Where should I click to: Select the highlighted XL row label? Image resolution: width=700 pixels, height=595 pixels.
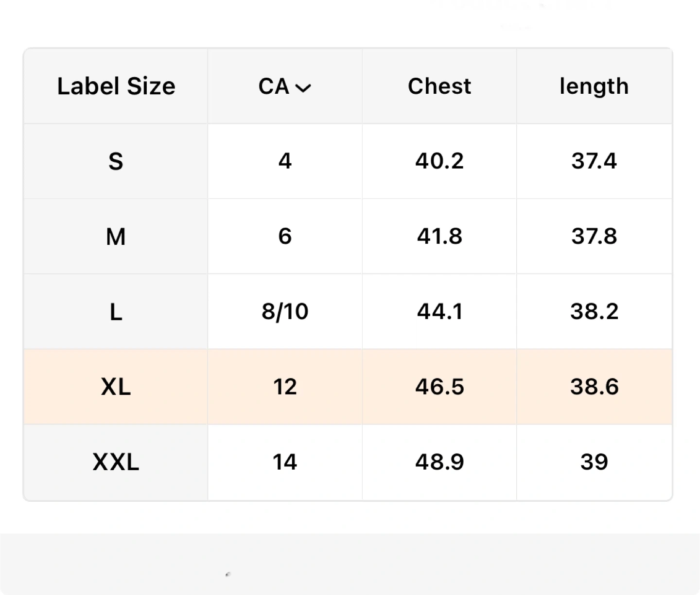(x=116, y=387)
